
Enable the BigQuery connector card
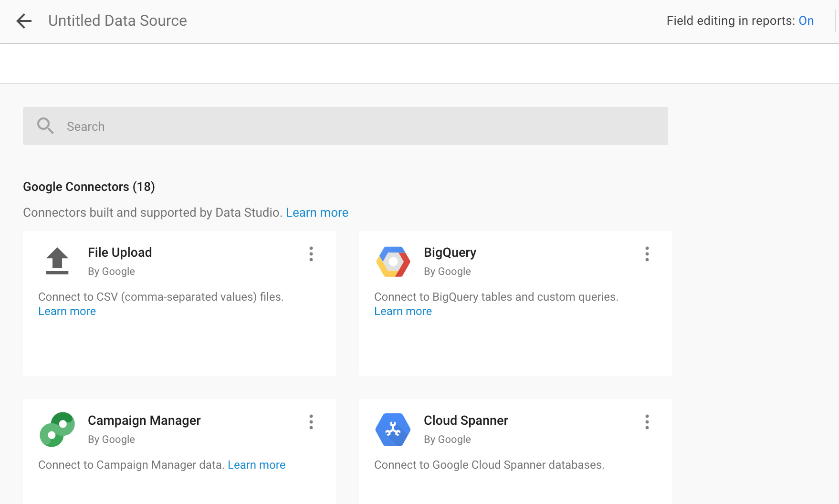click(x=515, y=303)
